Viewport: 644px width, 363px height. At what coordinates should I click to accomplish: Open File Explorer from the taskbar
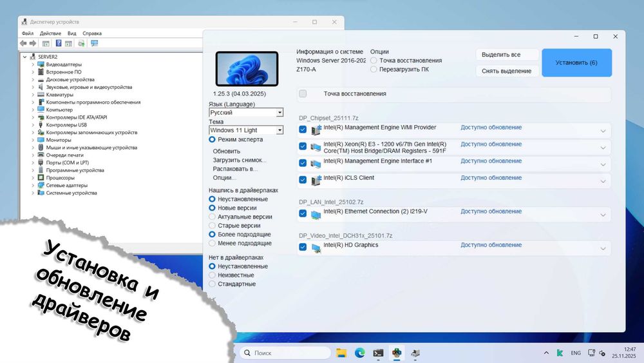point(341,353)
